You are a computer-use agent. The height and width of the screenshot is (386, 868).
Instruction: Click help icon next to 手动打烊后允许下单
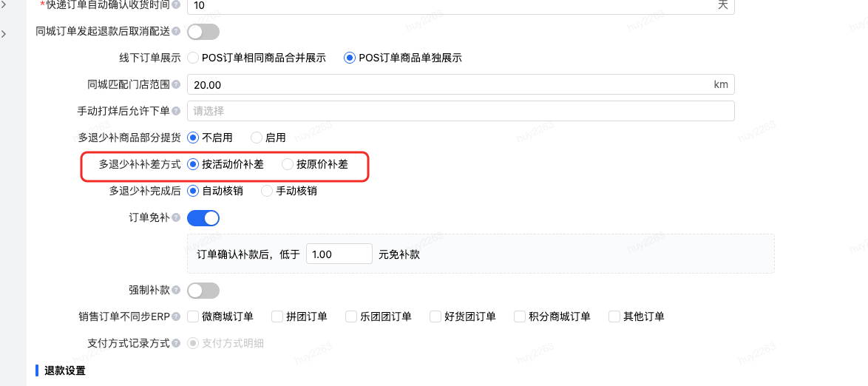point(176,112)
